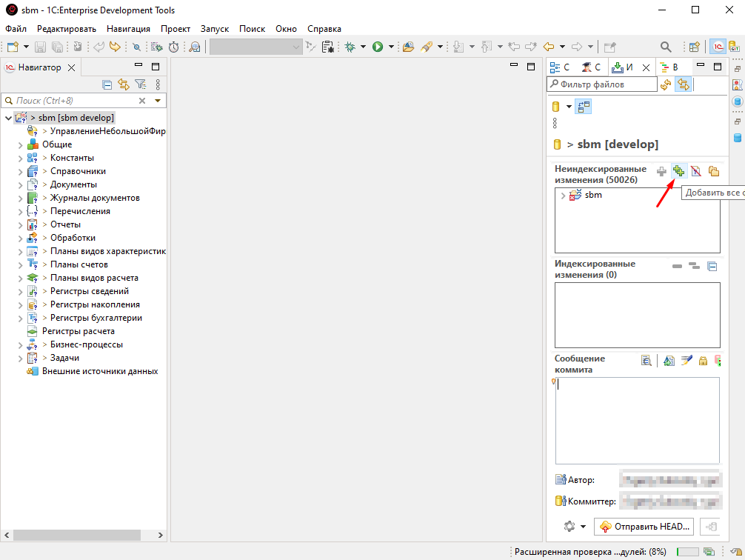This screenshot has width=745, height=560.
Task: Click the refresh icon beside file filter
Action: click(666, 84)
